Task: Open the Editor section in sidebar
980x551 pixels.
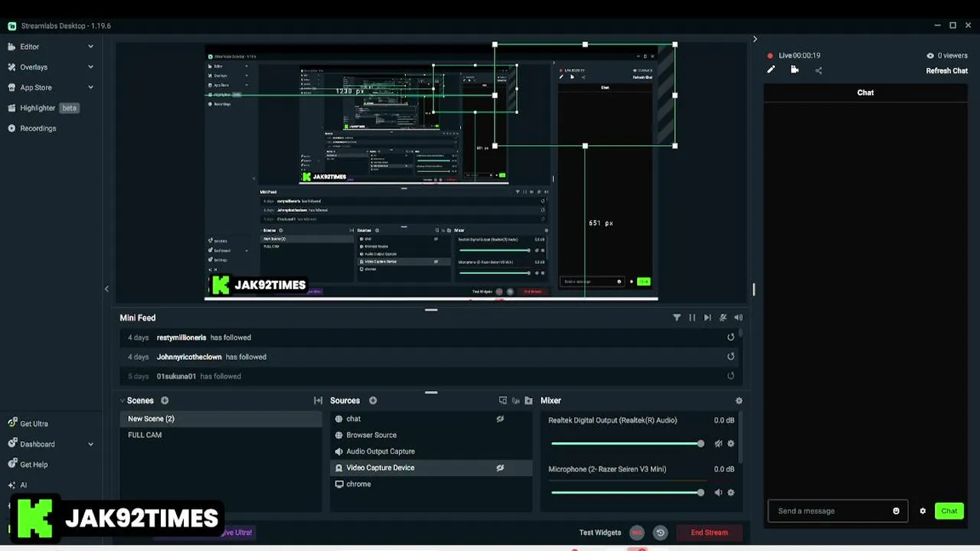Action: (29, 47)
